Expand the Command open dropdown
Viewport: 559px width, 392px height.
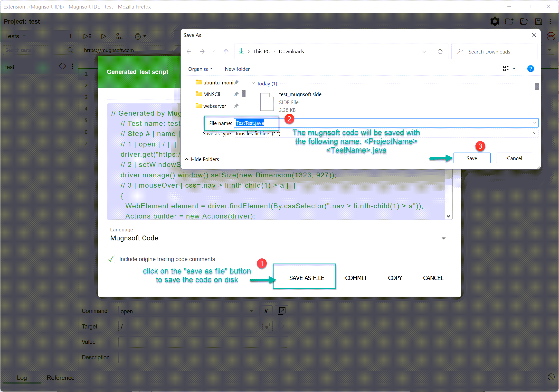coord(251,311)
